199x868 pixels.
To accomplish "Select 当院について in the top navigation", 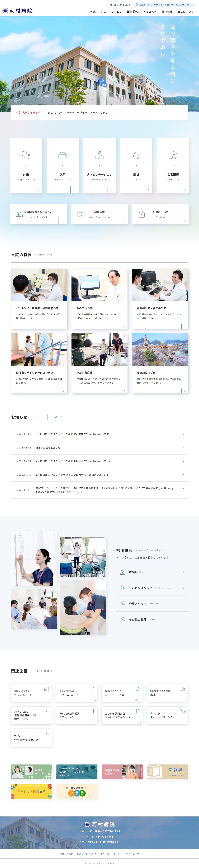I will [x=186, y=12].
